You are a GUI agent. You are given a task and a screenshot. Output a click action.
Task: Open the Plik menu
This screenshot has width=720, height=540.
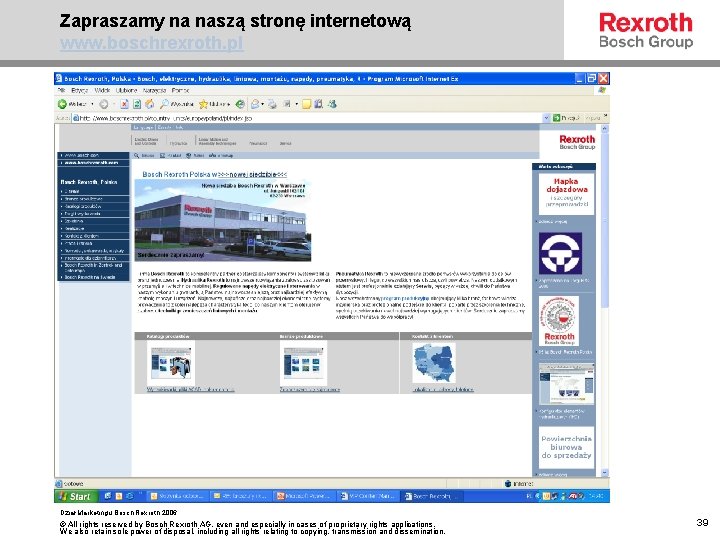click(62, 90)
